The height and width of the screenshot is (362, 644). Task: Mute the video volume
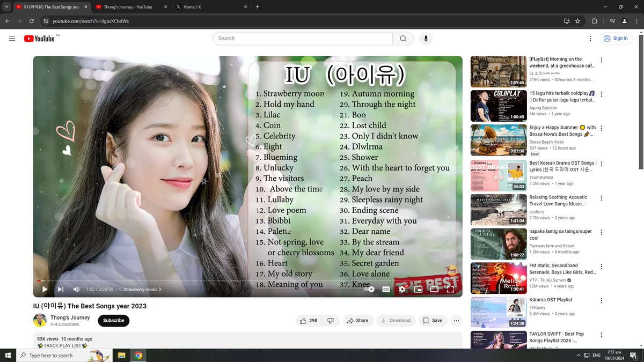point(76,289)
